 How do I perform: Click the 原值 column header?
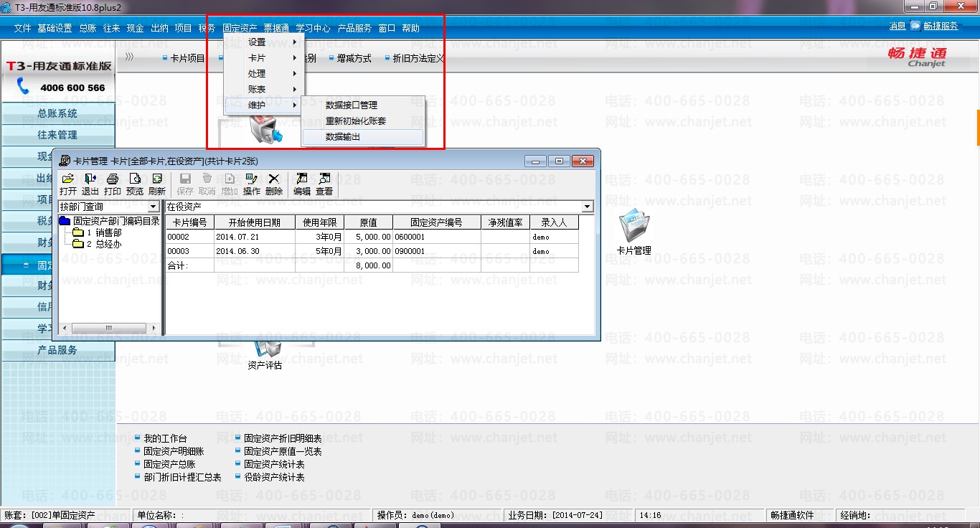368,222
